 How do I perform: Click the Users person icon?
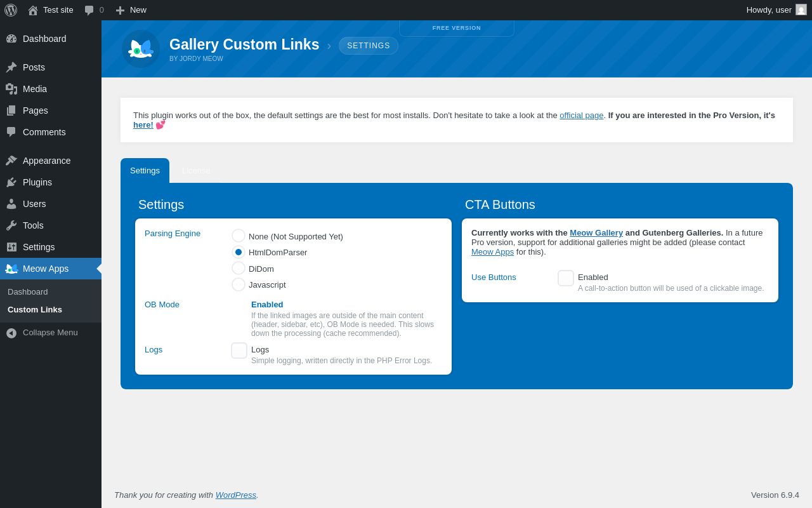(11, 204)
